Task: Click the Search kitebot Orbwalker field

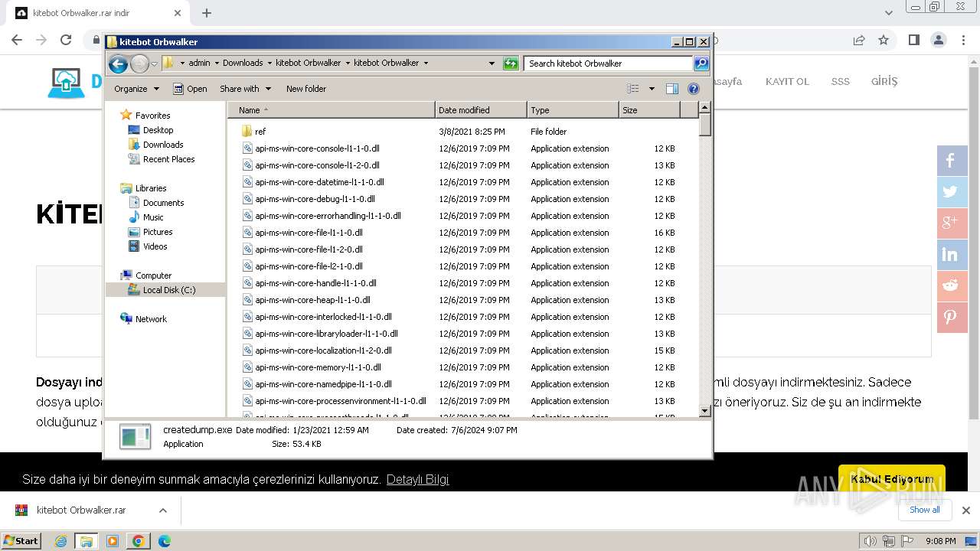Action: (x=608, y=64)
